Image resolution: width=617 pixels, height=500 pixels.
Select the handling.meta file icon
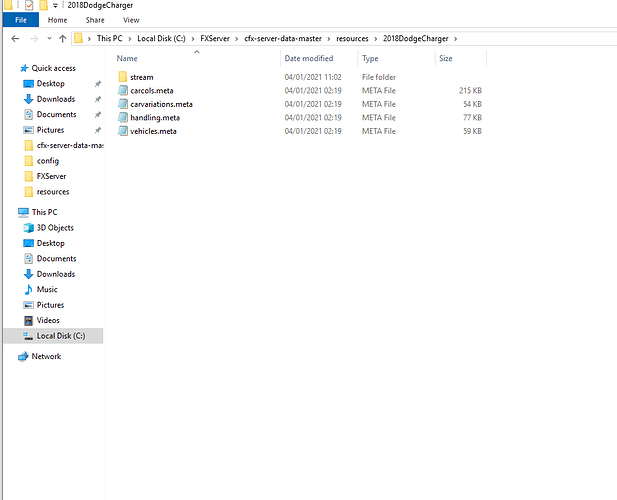(123, 117)
